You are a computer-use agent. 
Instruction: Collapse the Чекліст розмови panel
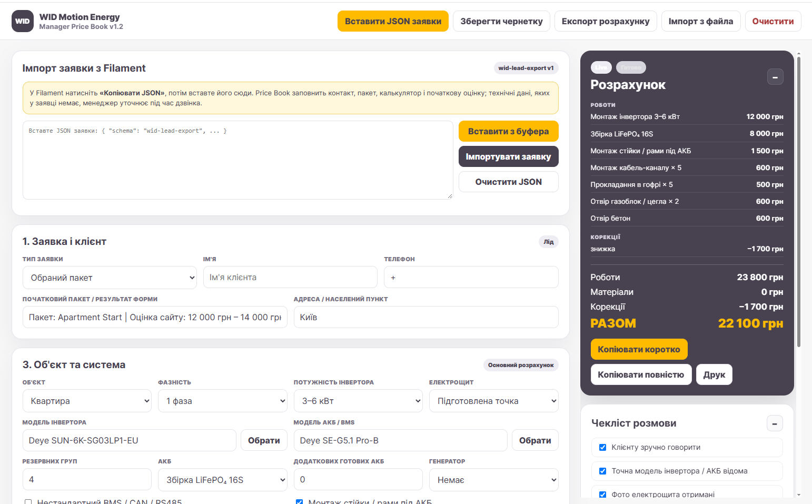(775, 423)
